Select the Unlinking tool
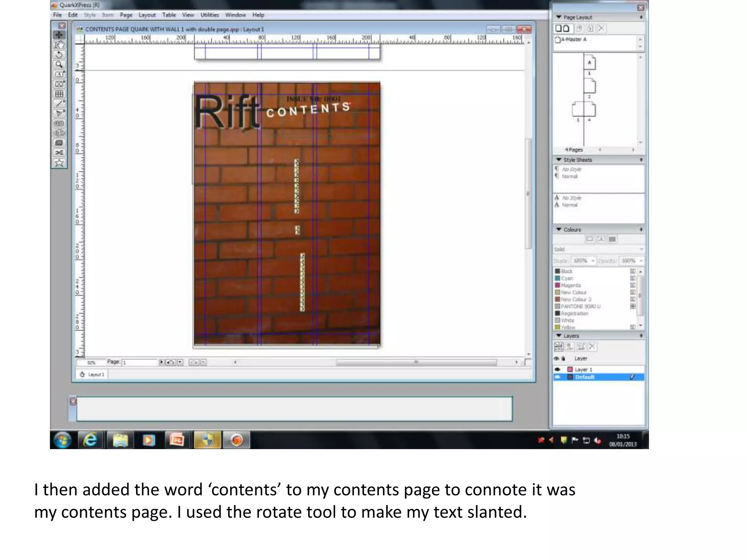Viewport: 747px width, 560px height. (x=59, y=133)
